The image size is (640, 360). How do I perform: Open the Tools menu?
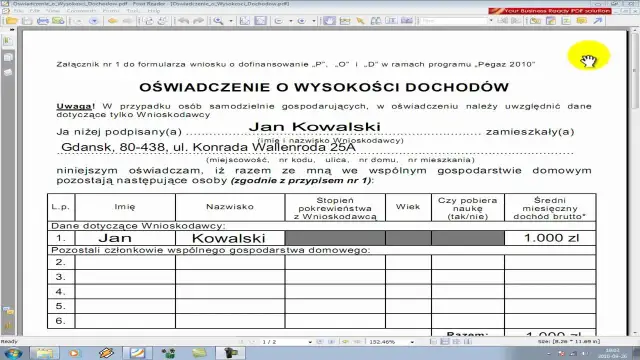[133, 11]
